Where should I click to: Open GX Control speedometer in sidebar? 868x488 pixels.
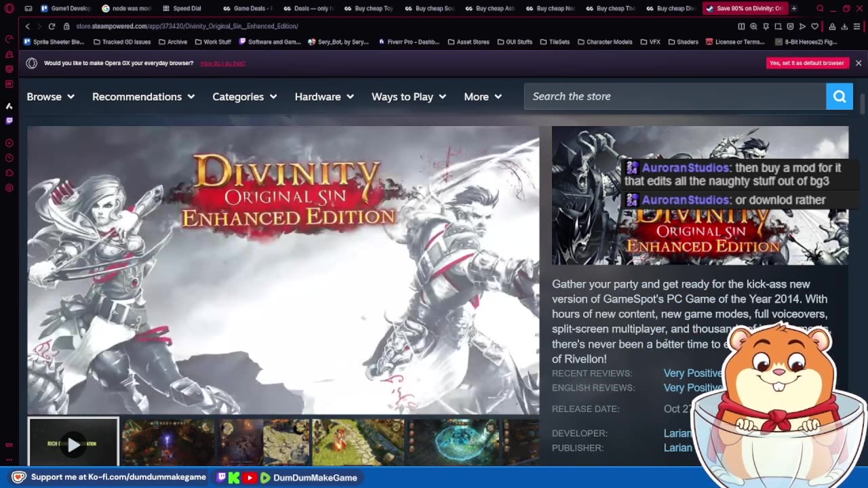pos(9,39)
